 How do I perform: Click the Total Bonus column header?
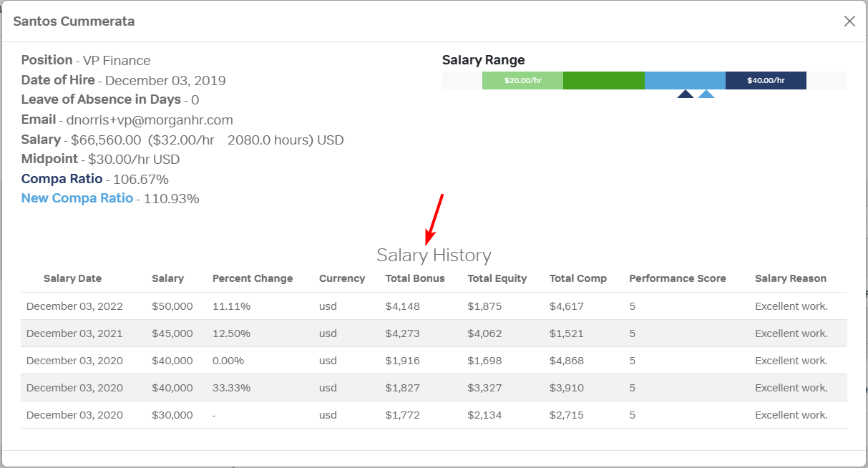click(415, 278)
